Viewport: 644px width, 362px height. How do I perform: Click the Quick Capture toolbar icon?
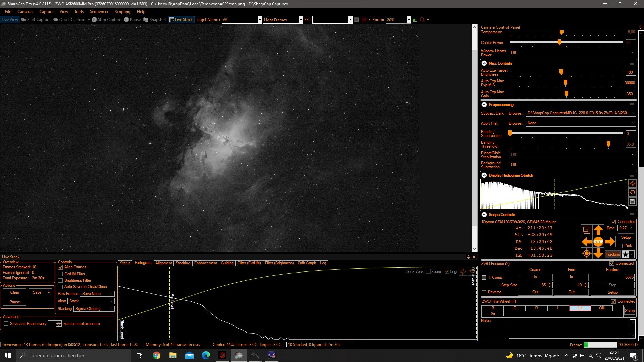pos(56,20)
